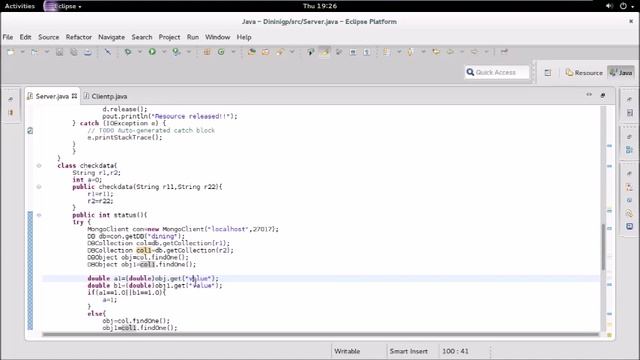Viewport: 640px width, 360px height.
Task: Select the Java perspective button
Action: [621, 73]
